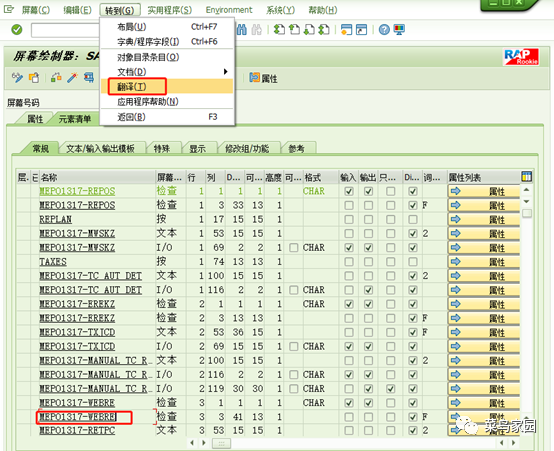Viewport: 554px width, 451px height.
Task: Choose 返回(B) menu entry
Action: pos(167,117)
